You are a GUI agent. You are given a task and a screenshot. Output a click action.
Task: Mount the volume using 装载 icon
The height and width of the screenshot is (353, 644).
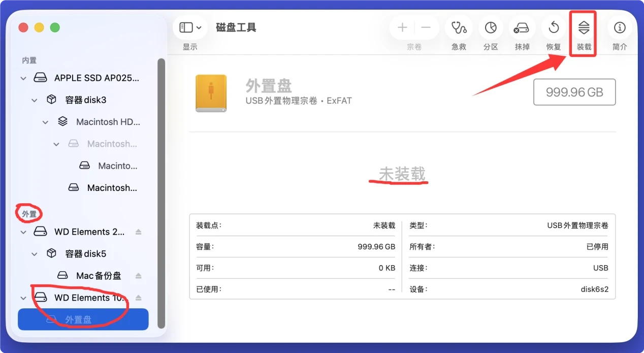pos(584,27)
